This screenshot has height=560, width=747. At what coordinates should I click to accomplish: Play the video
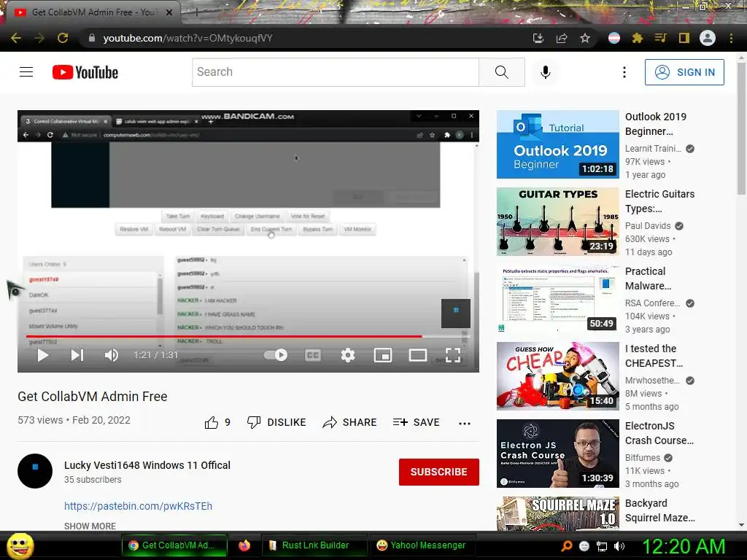coord(43,355)
